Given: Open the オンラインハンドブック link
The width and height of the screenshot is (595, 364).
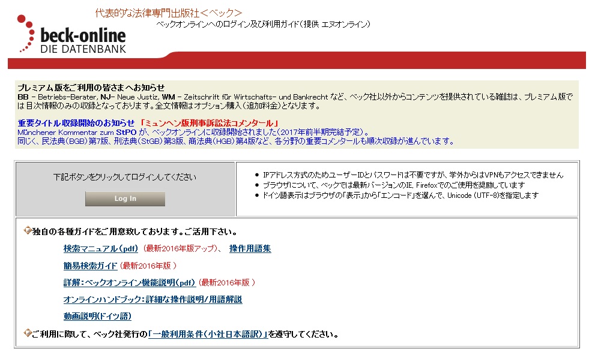Looking at the screenshot, I should tap(153, 300).
